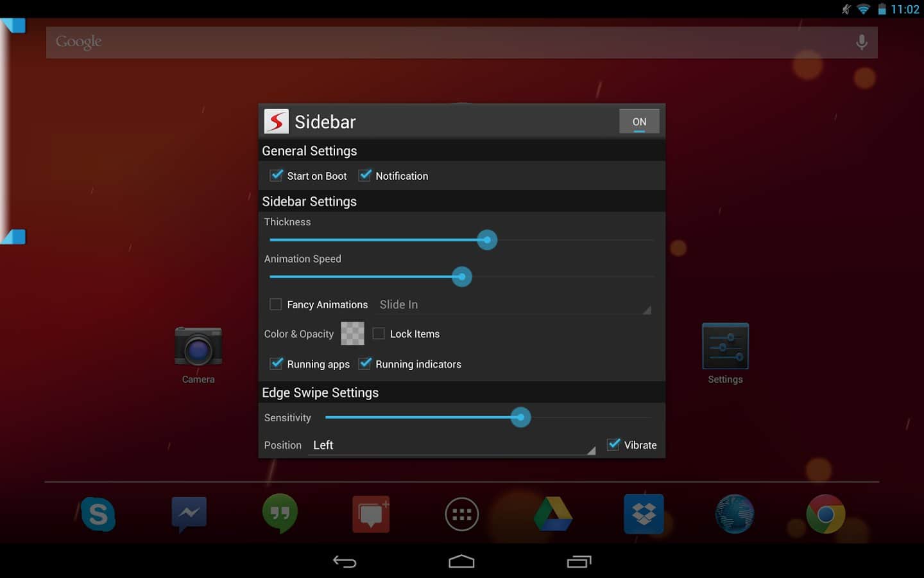
Task: Check the Lock Items option
Action: pos(379,334)
